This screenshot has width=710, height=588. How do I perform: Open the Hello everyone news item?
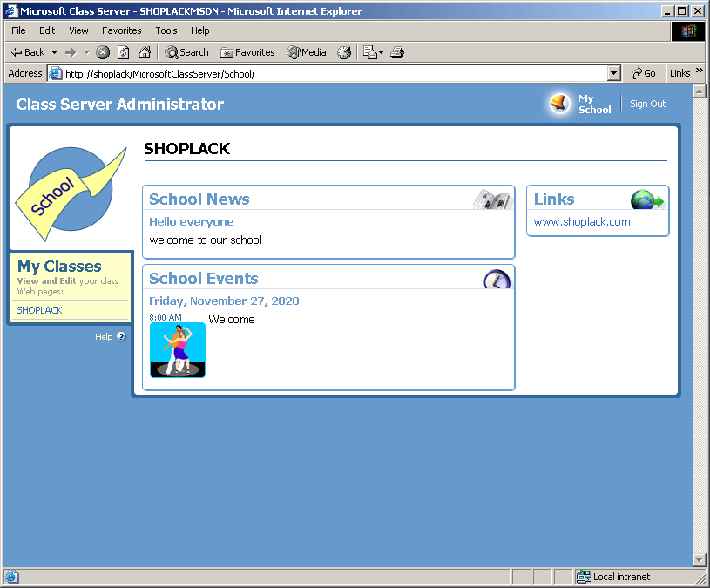(x=192, y=222)
